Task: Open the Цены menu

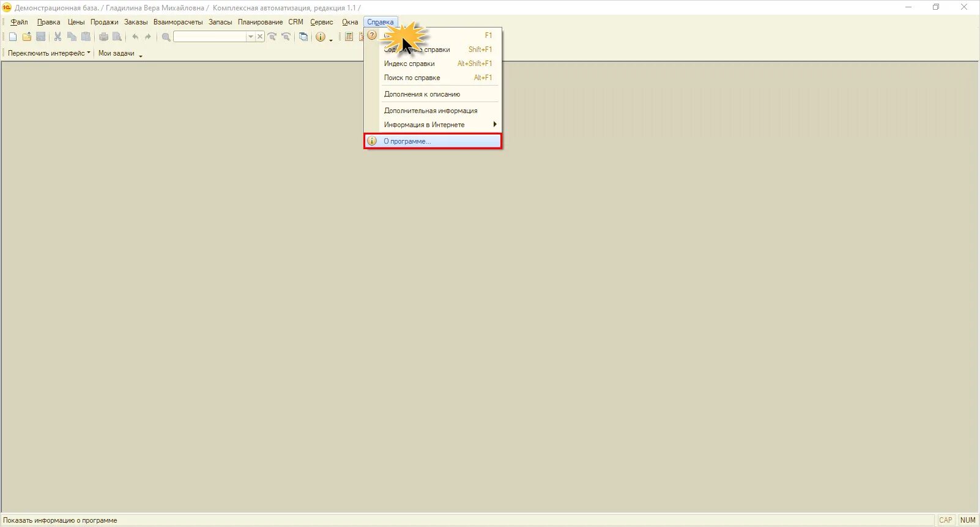Action: 76,22
